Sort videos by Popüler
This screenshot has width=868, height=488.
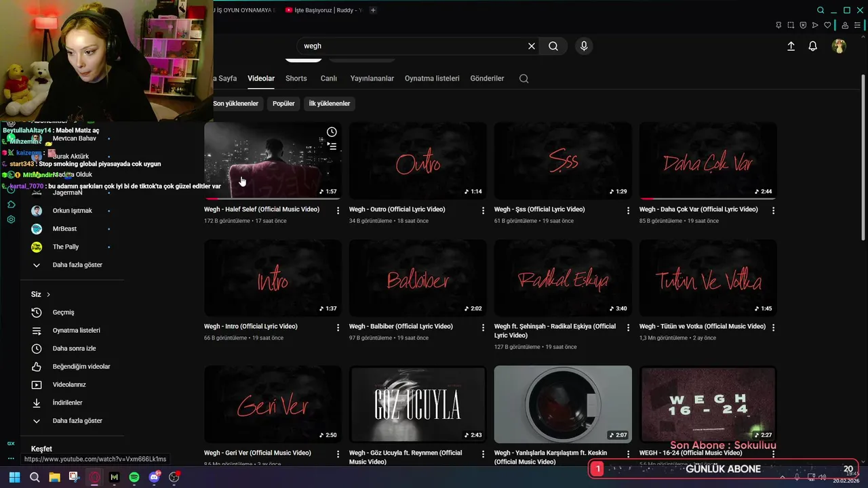pyautogui.click(x=283, y=104)
